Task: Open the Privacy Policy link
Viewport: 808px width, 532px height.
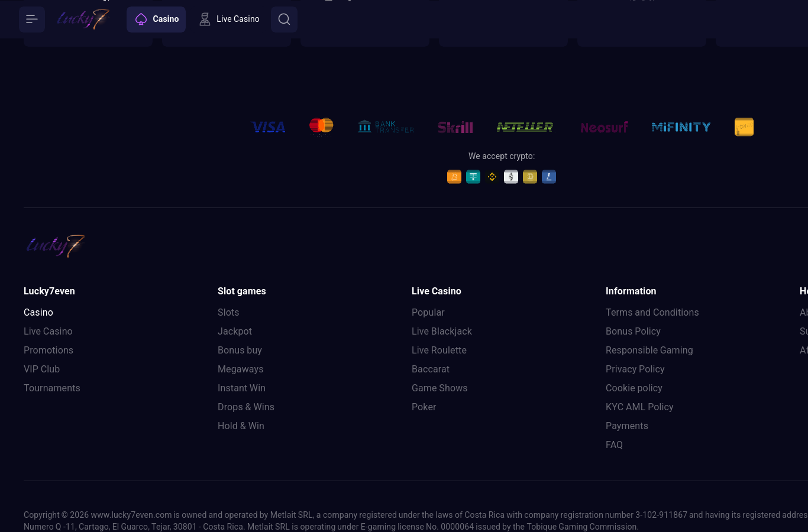Action: point(635,369)
